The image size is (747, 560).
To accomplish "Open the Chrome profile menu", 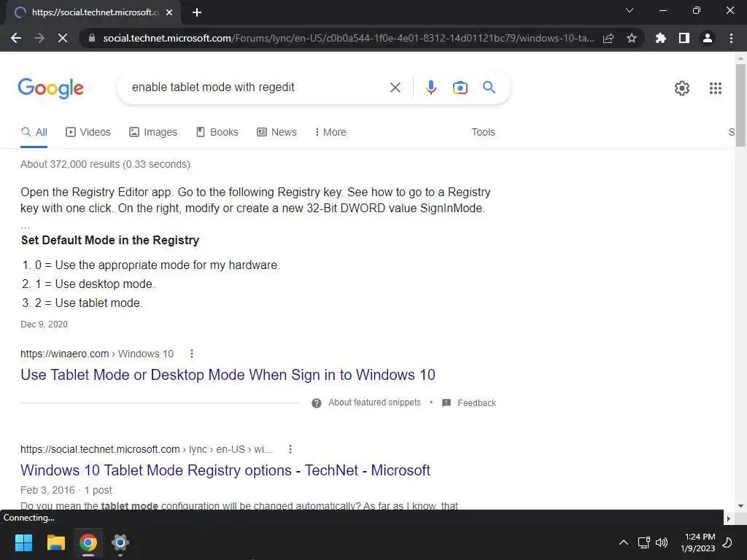I will 708,38.
